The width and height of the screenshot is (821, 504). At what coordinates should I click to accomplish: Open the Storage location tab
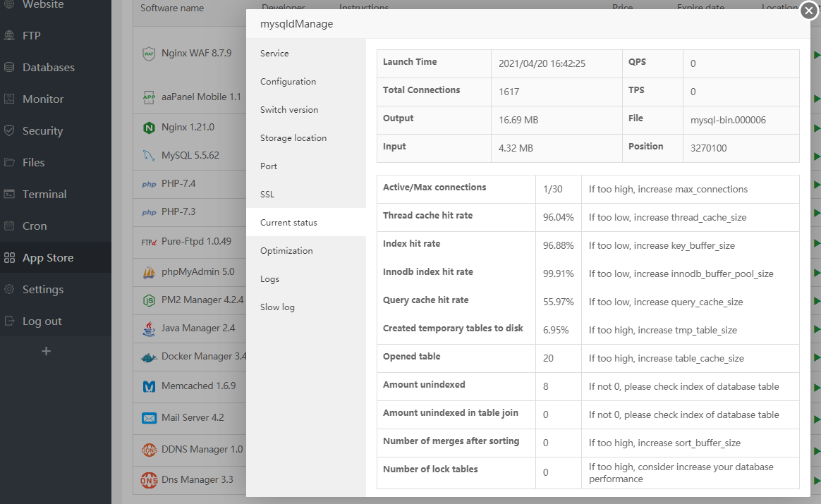click(x=293, y=138)
